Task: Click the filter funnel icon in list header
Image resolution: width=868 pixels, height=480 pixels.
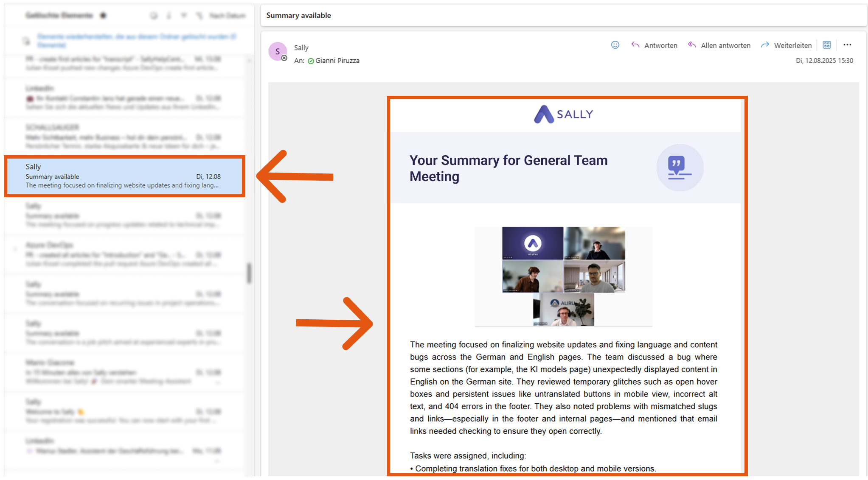Action: [184, 15]
